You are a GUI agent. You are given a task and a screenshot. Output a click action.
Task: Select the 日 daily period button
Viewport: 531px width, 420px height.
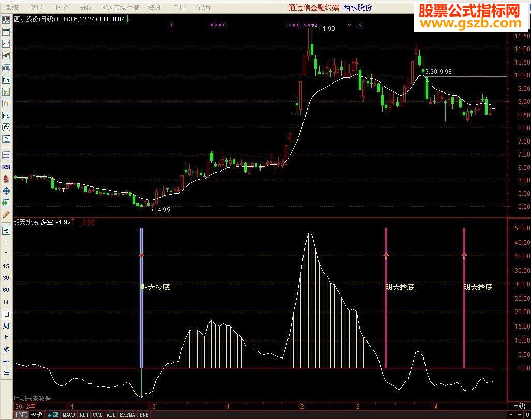(x=6, y=314)
